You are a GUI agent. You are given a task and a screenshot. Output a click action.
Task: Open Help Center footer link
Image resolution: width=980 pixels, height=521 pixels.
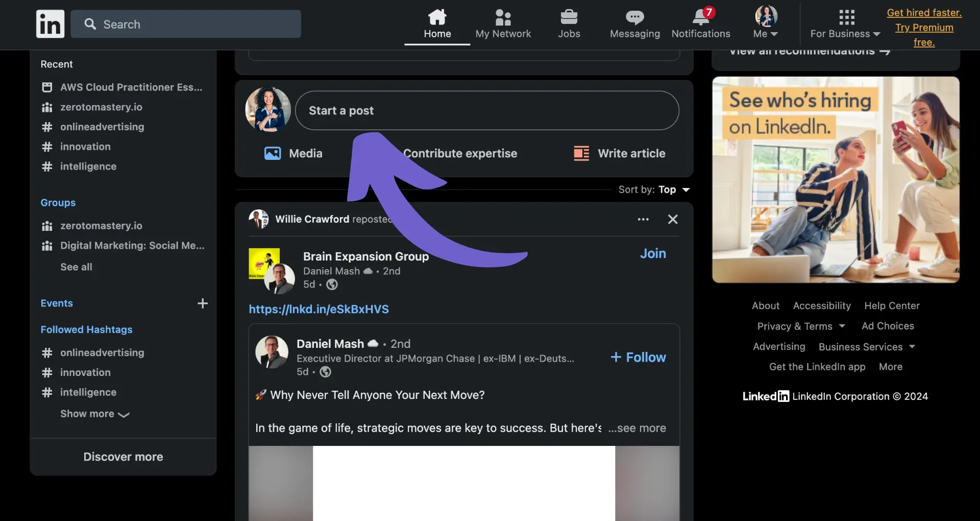892,305
